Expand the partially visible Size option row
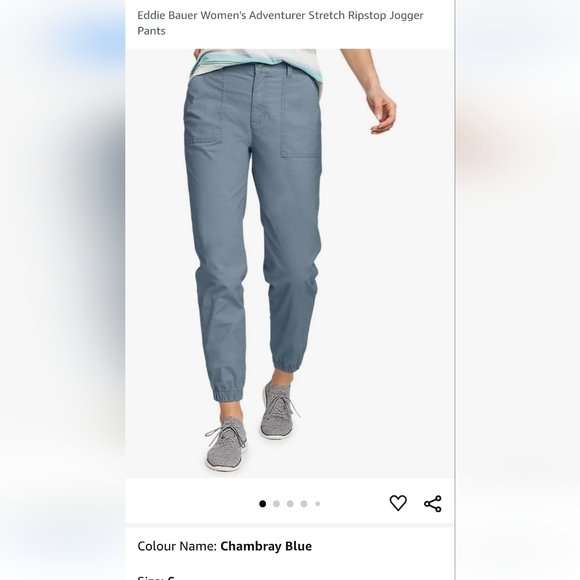This screenshot has height=580, width=580. click(289, 577)
